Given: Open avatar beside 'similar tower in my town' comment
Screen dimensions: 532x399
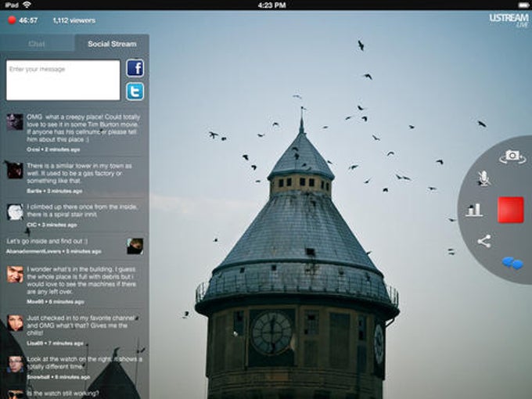Looking at the screenshot, I should click(x=15, y=171).
